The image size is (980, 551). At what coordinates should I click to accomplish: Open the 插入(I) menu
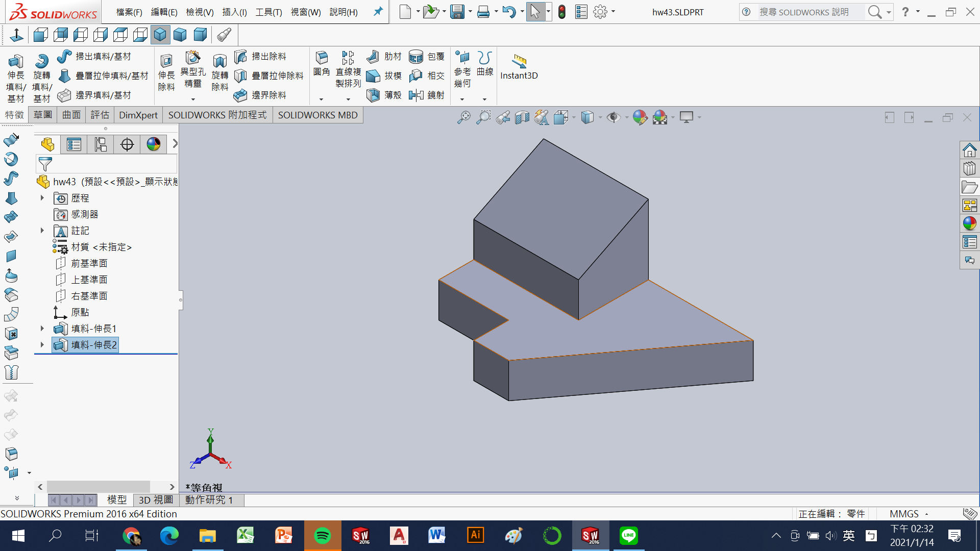(x=234, y=12)
